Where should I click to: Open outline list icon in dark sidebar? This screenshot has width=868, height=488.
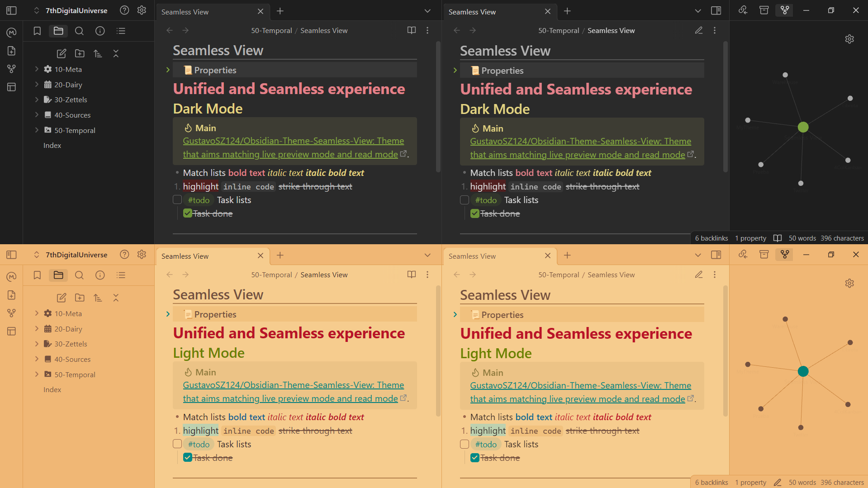click(x=121, y=31)
